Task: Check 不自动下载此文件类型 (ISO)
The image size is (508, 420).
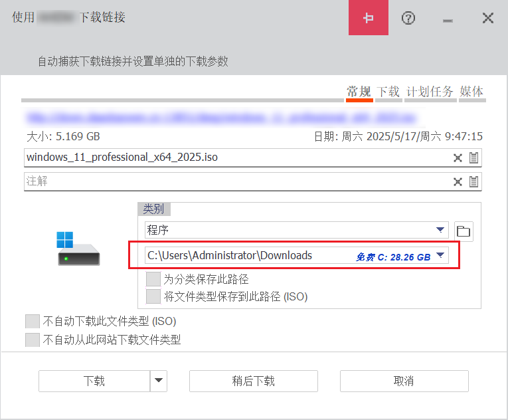Action: point(33,322)
